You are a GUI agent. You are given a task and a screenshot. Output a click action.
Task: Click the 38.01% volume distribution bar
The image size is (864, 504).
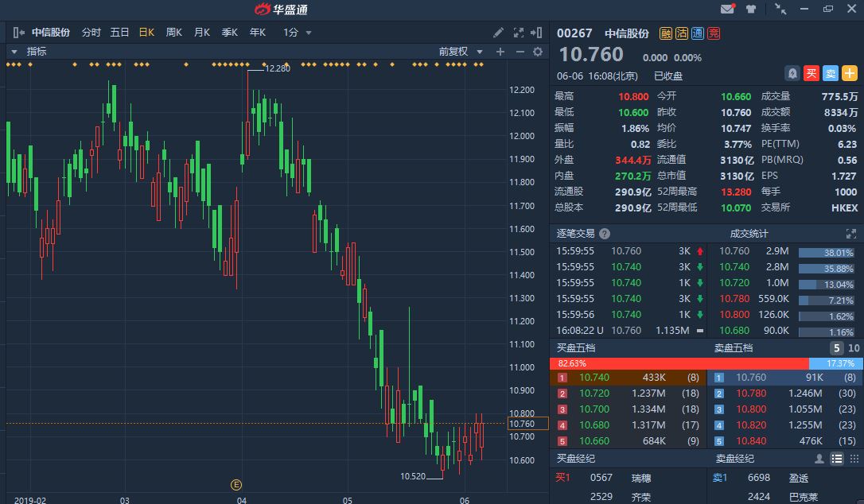click(x=827, y=253)
